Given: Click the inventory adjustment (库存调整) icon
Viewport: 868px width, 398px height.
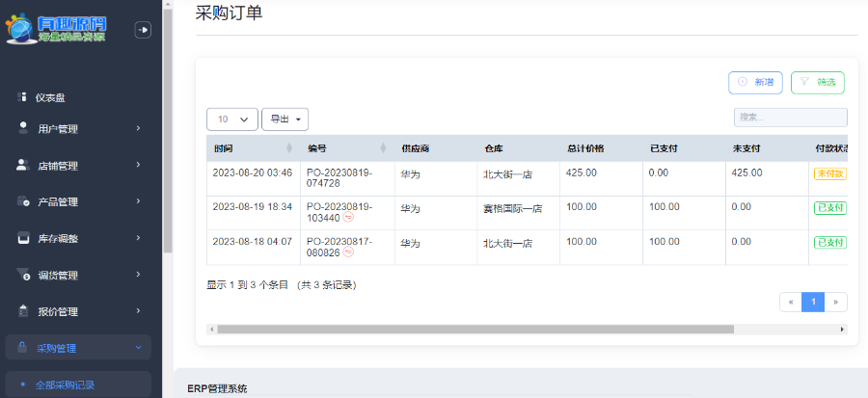Looking at the screenshot, I should 22,238.
